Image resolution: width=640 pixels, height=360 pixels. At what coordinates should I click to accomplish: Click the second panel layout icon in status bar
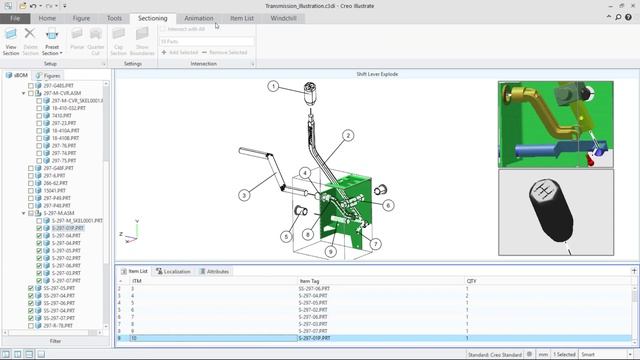[x=18, y=354]
